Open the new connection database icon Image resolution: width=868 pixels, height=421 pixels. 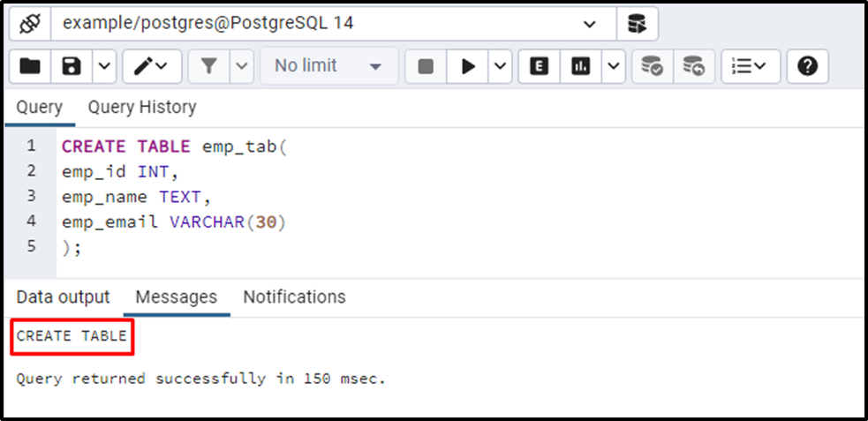[x=638, y=24]
